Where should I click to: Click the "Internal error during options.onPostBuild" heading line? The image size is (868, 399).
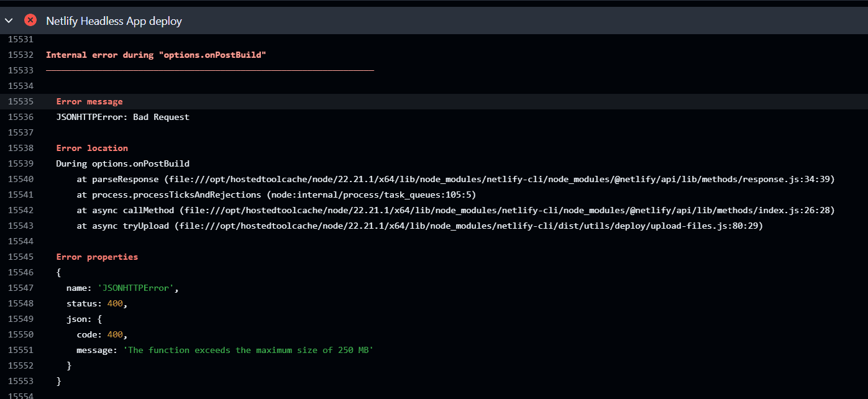pos(156,55)
